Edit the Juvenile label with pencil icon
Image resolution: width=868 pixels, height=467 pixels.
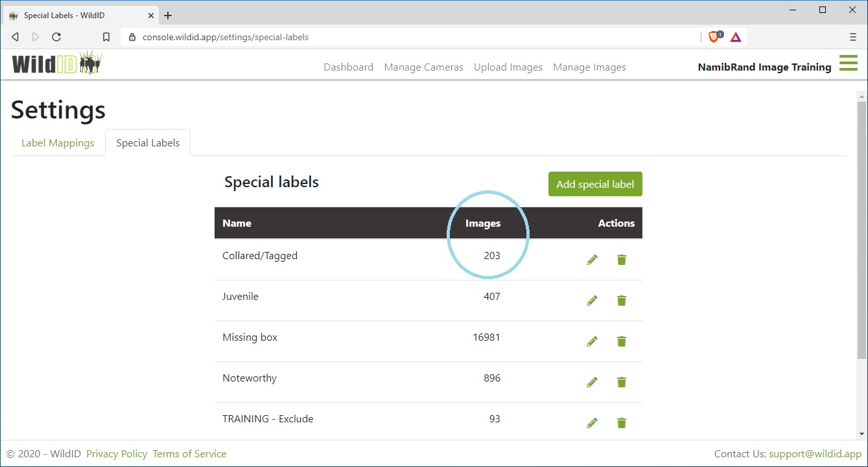click(592, 301)
